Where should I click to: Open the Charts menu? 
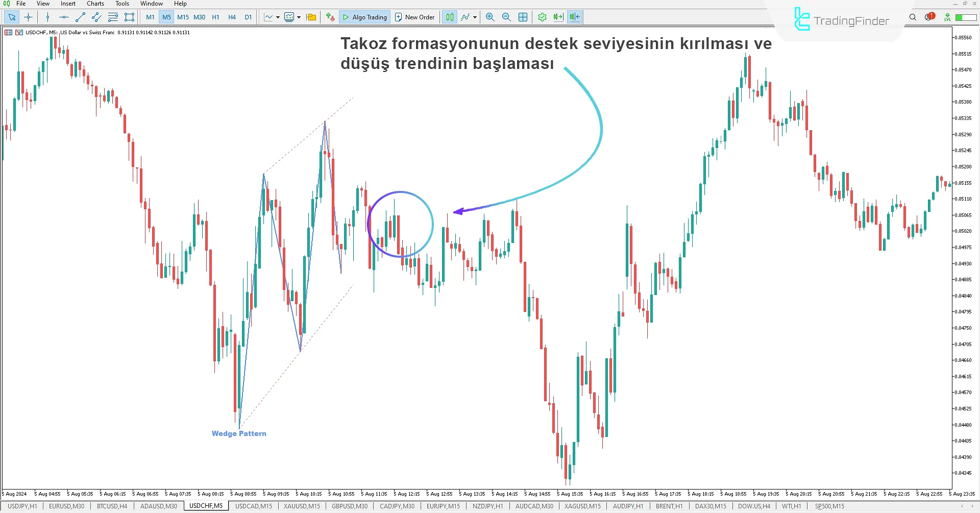tap(95, 4)
